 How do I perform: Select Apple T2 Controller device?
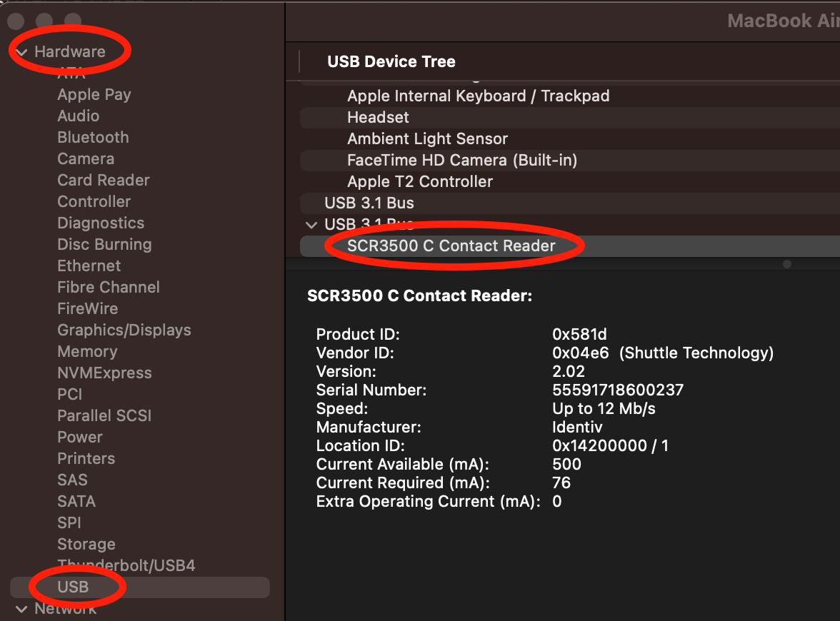point(420,181)
